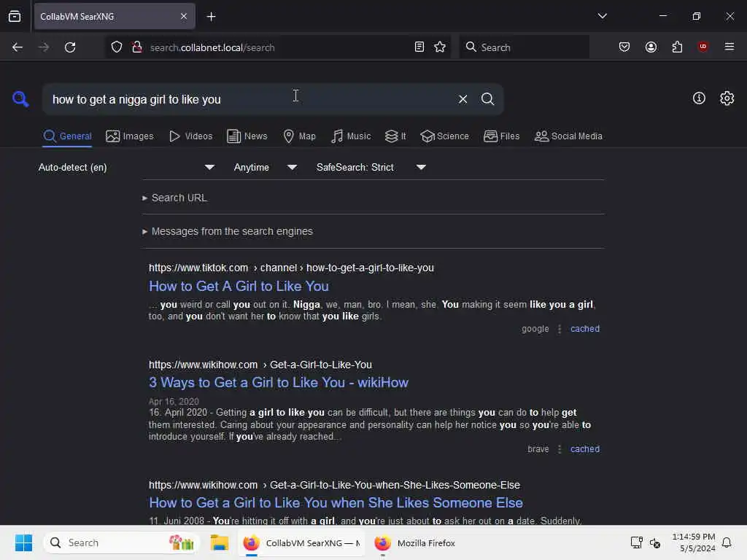The width and height of the screenshot is (747, 560).
Task: Go back to previous page
Action: [x=18, y=47]
